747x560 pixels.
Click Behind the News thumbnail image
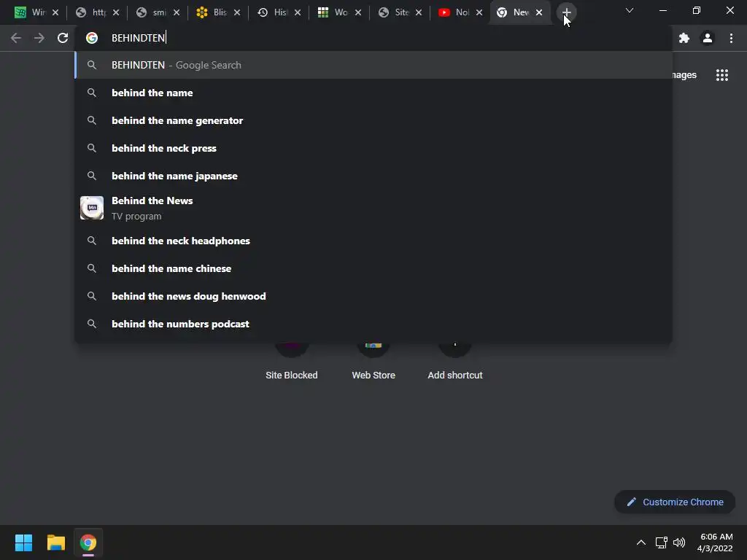coord(92,208)
